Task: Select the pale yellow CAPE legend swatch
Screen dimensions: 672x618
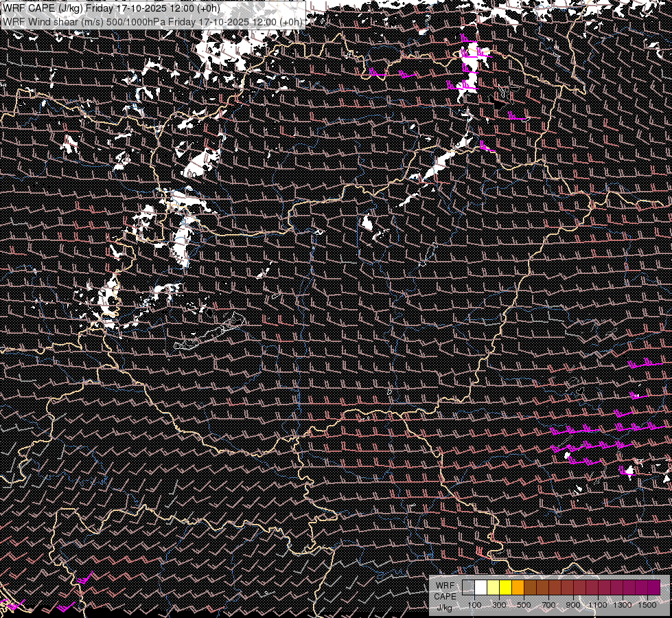Action: coord(494,587)
